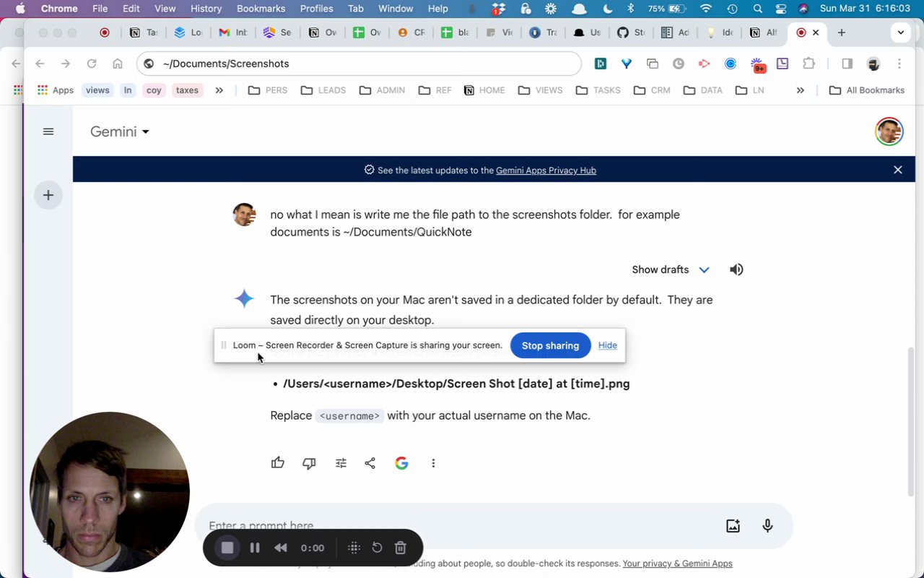Image resolution: width=924 pixels, height=578 pixels.
Task: Open the Chrome tab search dropdown
Action: tap(900, 33)
